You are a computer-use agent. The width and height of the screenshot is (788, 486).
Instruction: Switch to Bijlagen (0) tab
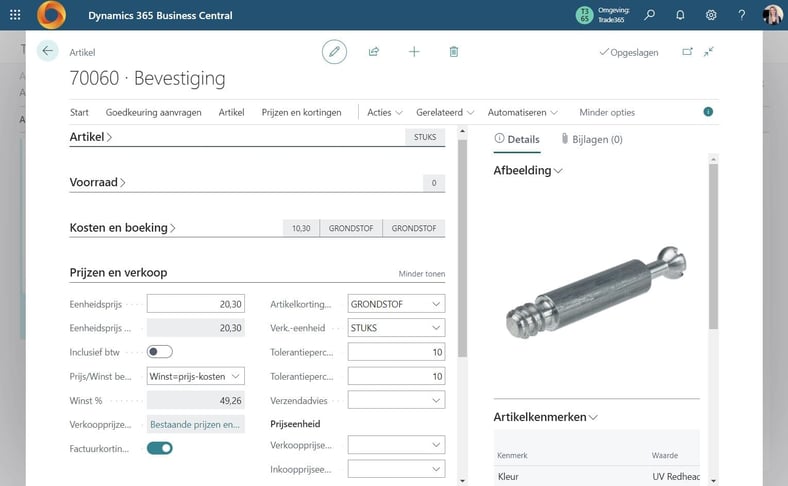[592, 139]
